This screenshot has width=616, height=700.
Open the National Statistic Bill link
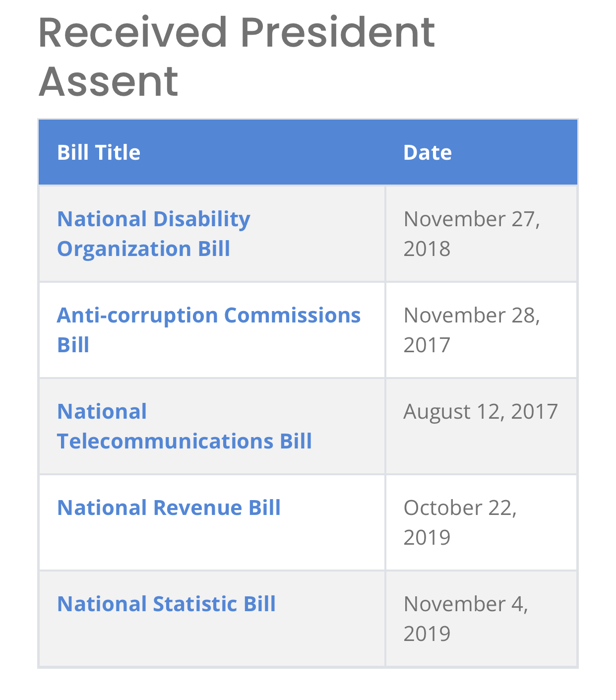coord(166,604)
